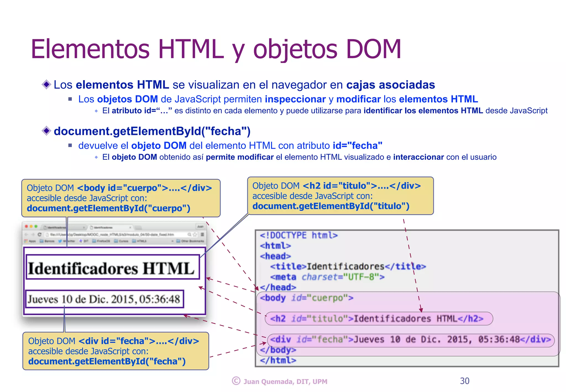
Task: Click the browser forward arrow
Action: point(33,235)
